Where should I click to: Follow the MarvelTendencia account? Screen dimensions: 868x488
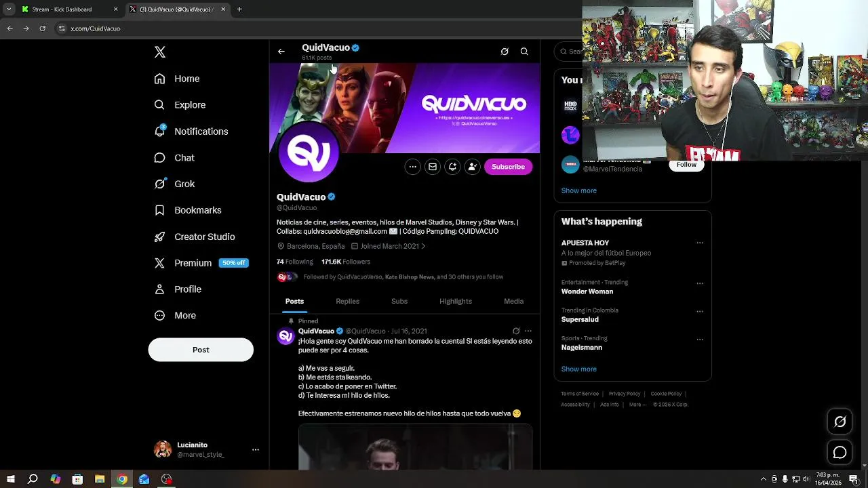pyautogui.click(x=686, y=165)
